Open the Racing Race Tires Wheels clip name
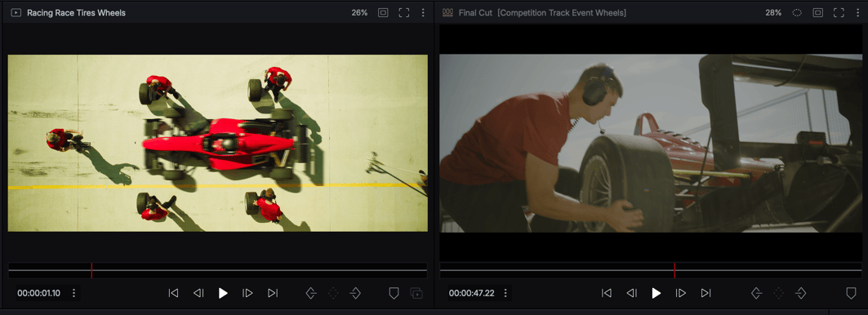This screenshot has height=315, width=868. click(x=77, y=13)
